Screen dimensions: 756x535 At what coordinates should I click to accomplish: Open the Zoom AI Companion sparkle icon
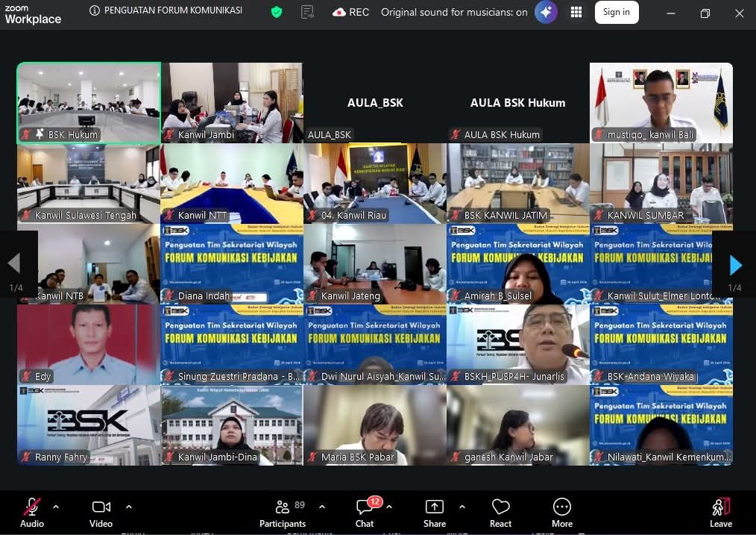coord(546,12)
